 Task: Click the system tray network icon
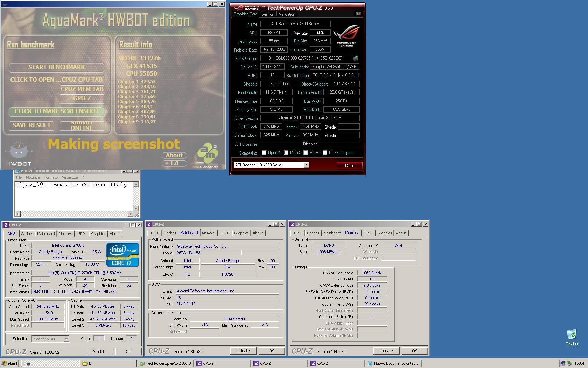coord(562,363)
